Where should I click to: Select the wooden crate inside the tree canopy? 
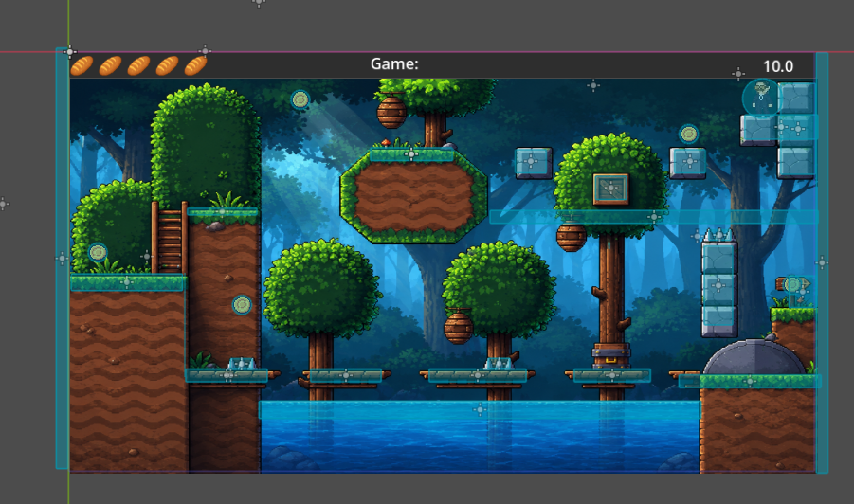coord(610,189)
